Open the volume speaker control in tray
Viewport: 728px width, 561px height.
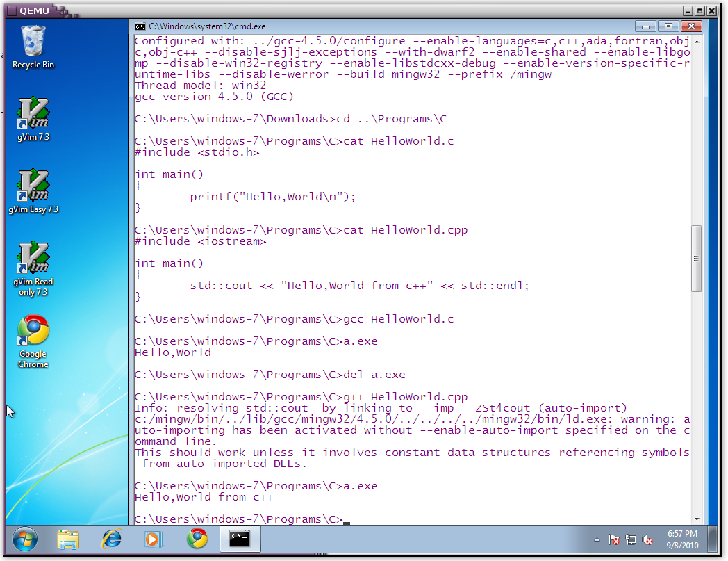(647, 539)
